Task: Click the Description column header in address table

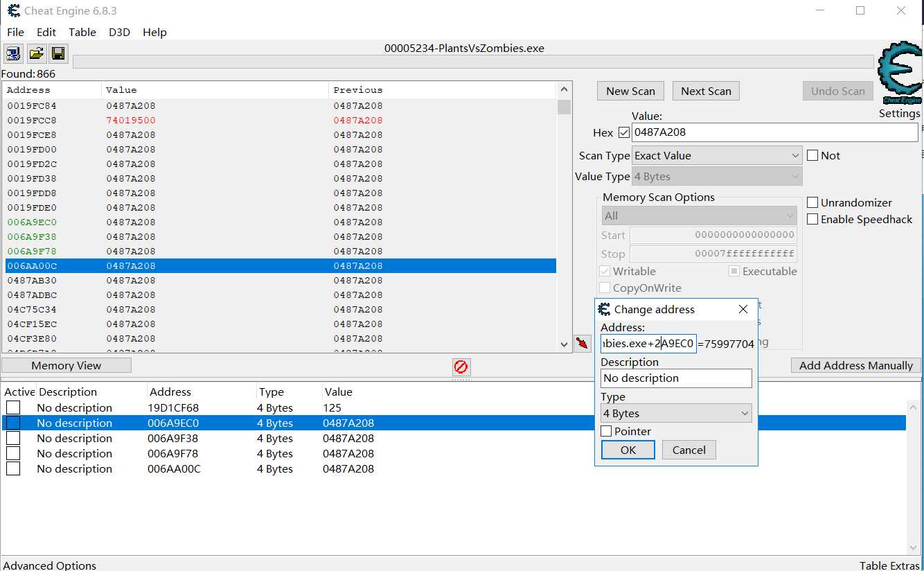Action: point(91,392)
